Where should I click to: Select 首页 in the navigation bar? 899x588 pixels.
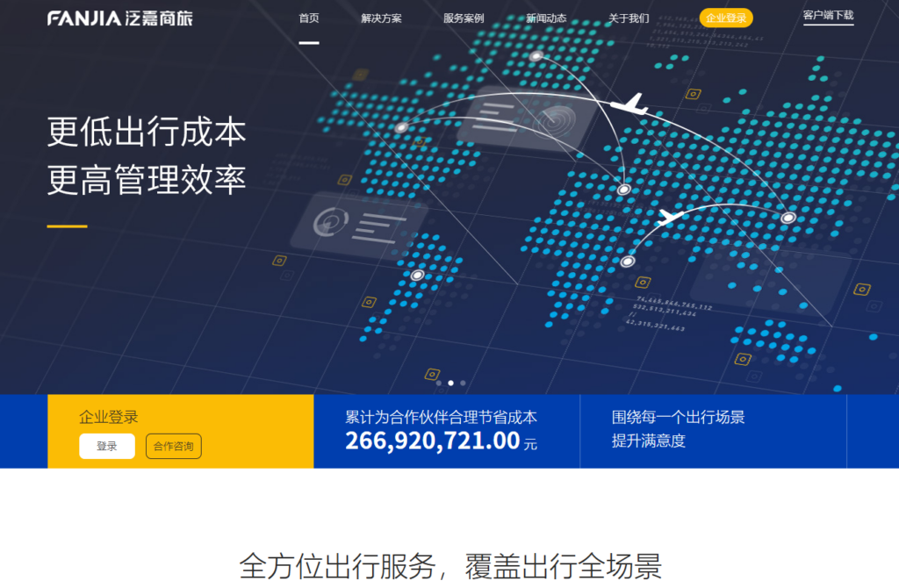pyautogui.click(x=308, y=18)
